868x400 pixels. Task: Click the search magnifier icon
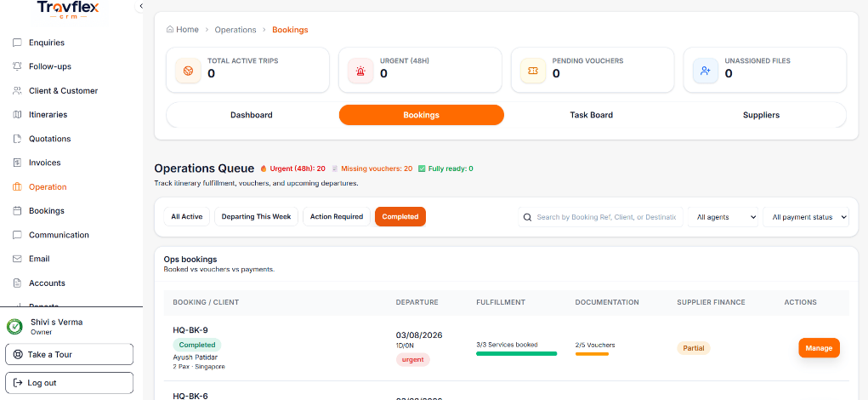click(x=527, y=217)
